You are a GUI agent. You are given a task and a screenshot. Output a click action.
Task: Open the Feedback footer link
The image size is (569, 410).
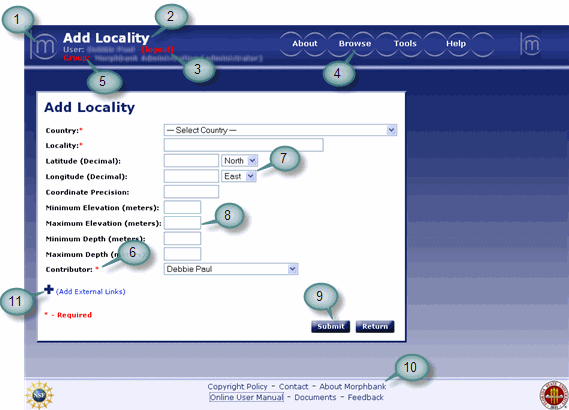pos(365,397)
